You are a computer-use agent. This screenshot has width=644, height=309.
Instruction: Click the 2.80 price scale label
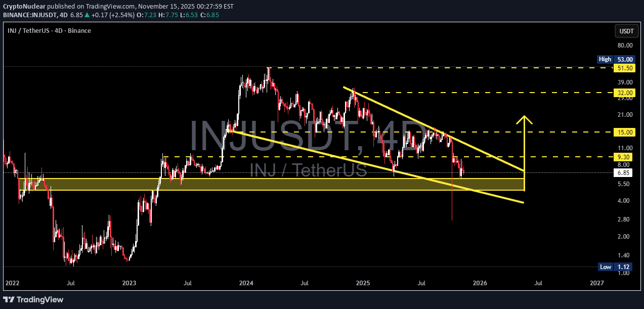(x=623, y=219)
